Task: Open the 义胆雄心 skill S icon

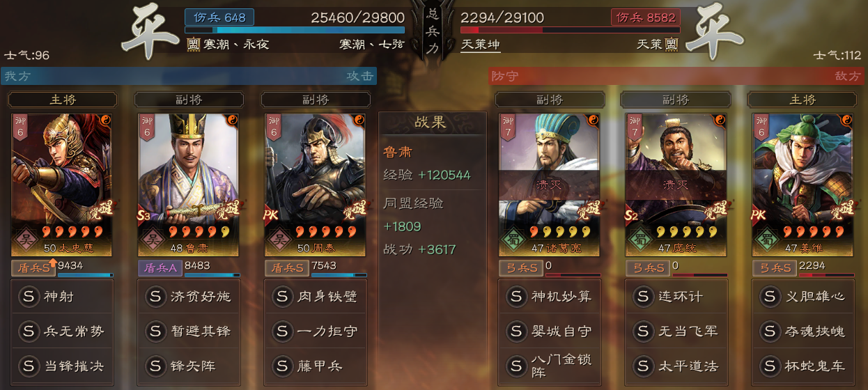Action: tap(770, 297)
